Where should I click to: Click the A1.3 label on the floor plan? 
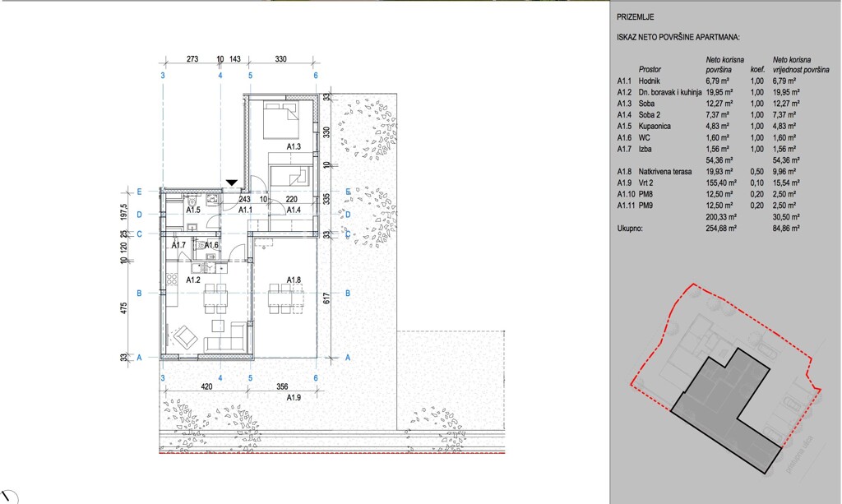tap(294, 146)
